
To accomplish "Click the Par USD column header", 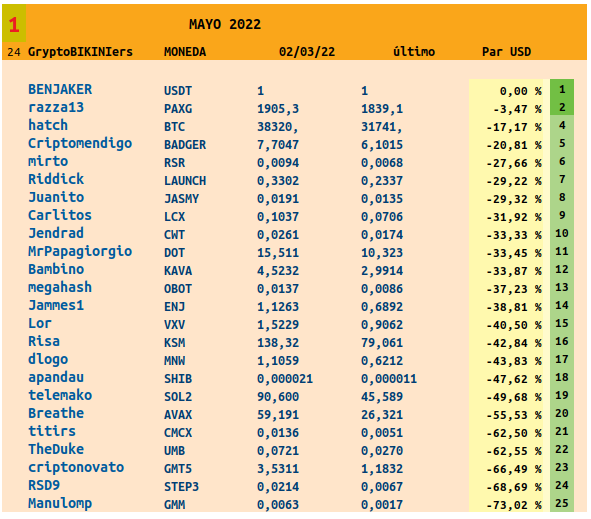I will pos(506,52).
